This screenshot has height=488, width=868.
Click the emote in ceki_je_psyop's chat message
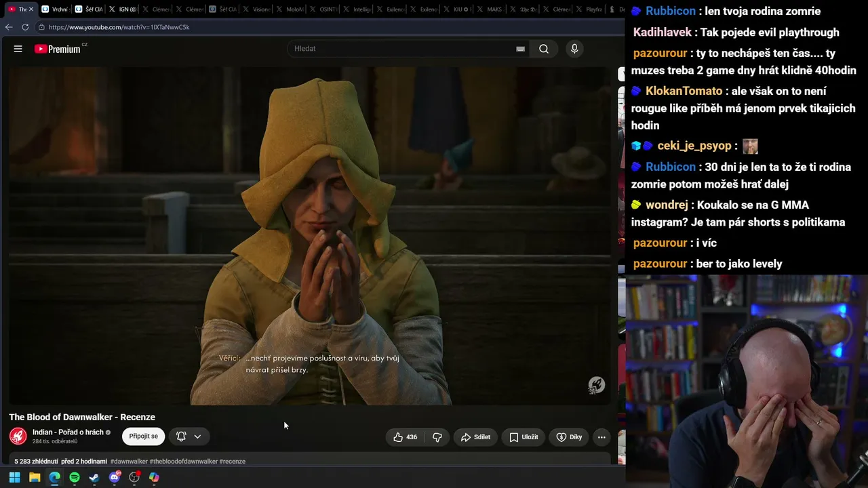coord(750,146)
